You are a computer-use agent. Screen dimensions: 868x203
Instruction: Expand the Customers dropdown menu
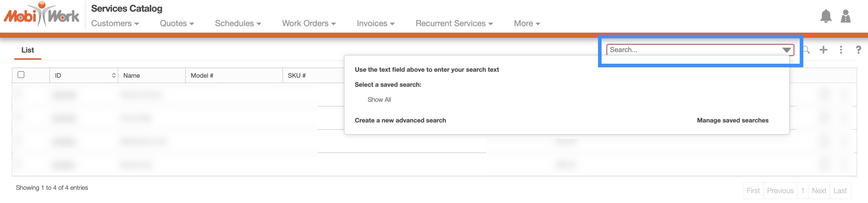tap(115, 24)
